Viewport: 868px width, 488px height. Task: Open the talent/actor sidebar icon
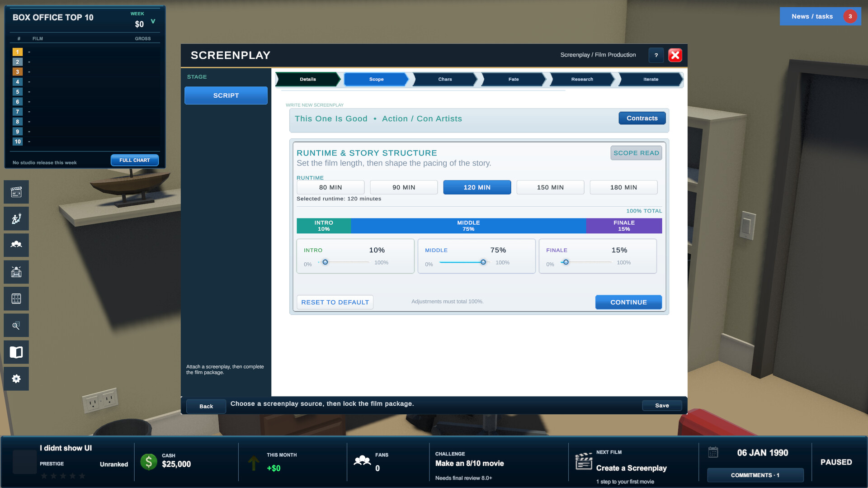pos(16,219)
